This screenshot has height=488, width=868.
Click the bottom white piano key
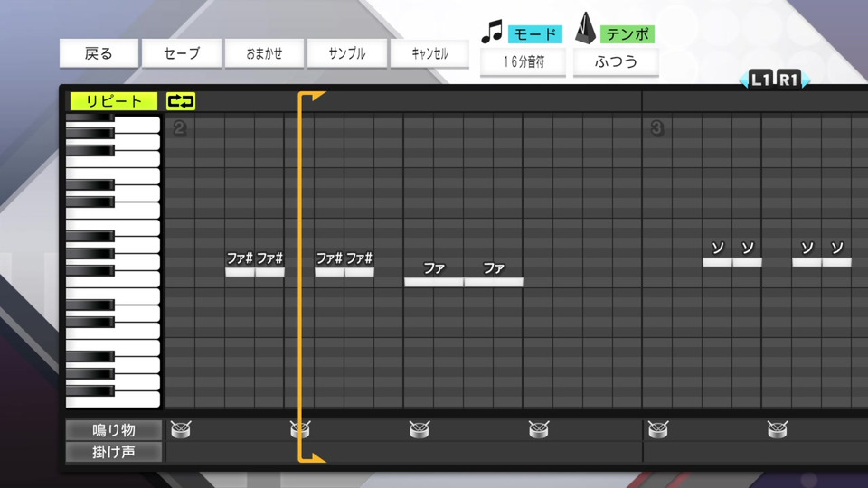coord(113,400)
